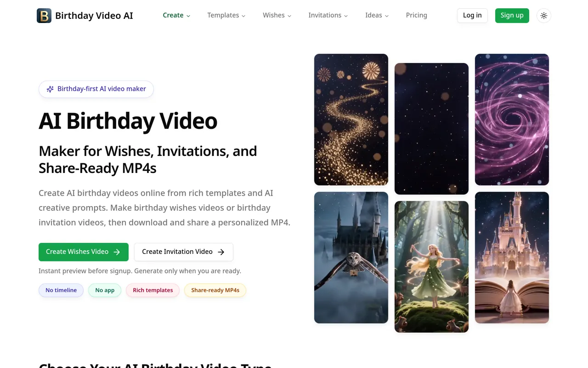The width and height of the screenshot is (588, 368).
Task: Open the dark starry night video thumbnail
Action: tap(431, 129)
